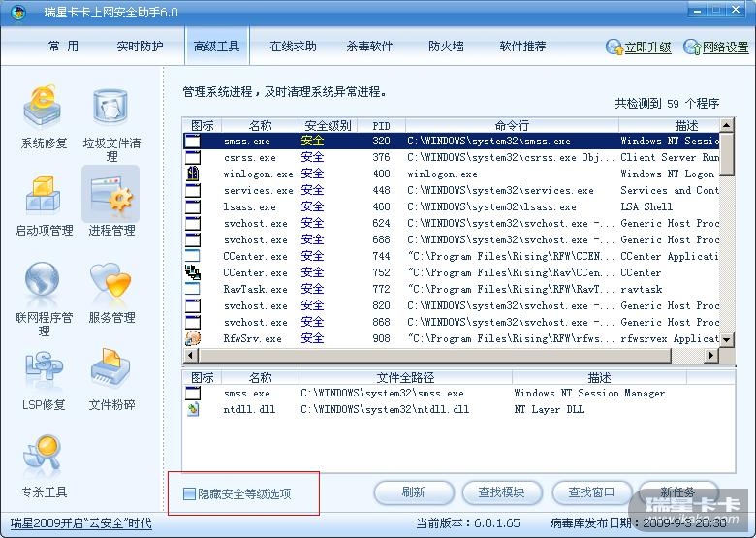Click process list scroll down arrow
This screenshot has width=756, height=538.
click(727, 339)
